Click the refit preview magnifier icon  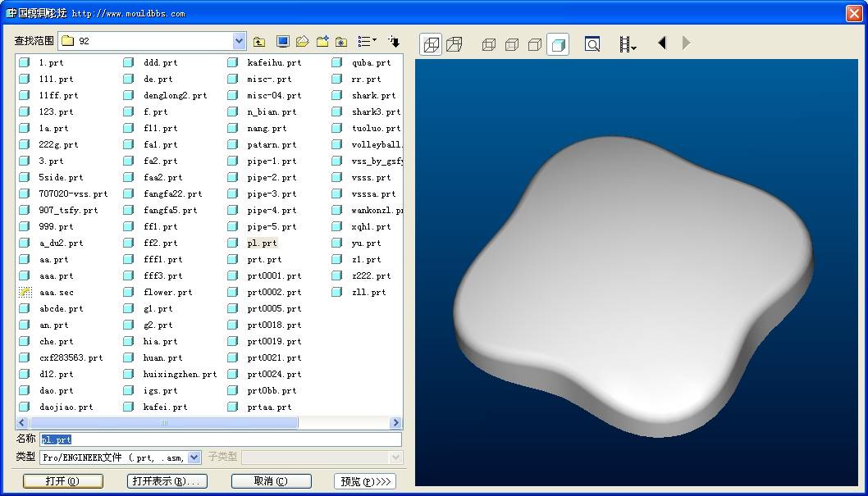[x=592, y=44]
